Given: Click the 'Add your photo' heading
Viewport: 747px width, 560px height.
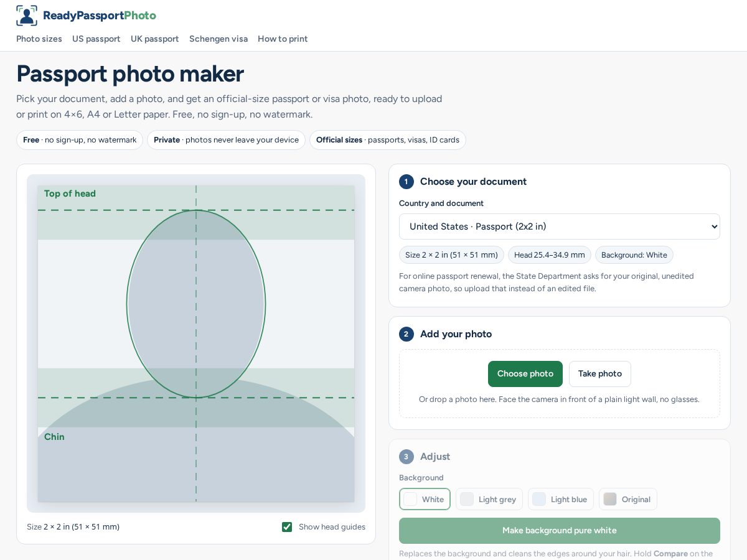Looking at the screenshot, I should (x=456, y=334).
